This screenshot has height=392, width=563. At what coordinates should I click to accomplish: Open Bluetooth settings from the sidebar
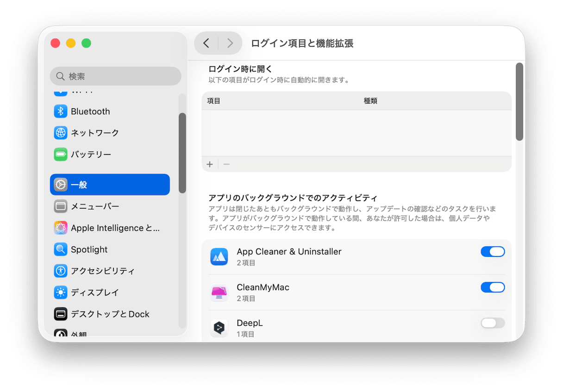pyautogui.click(x=61, y=111)
